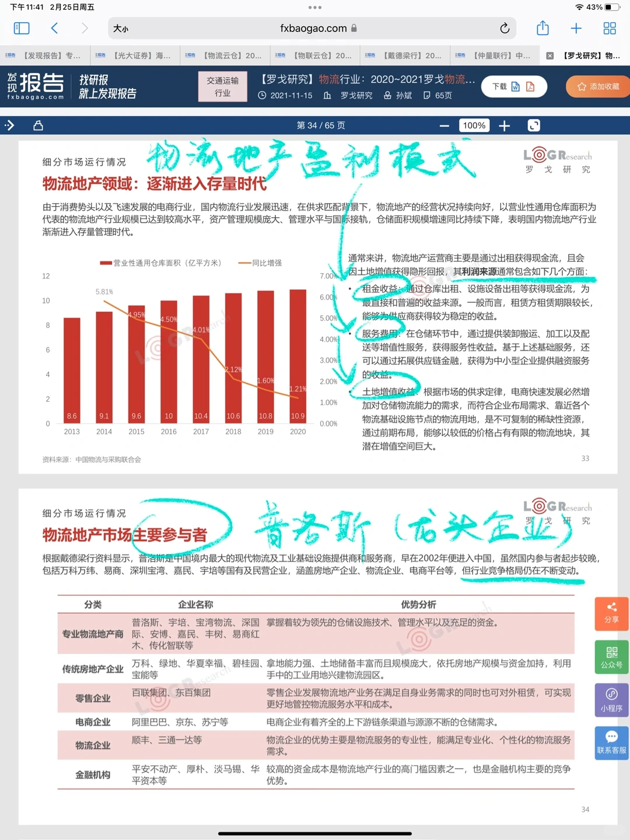
Task: Add a new Safari tab
Action: click(576, 28)
